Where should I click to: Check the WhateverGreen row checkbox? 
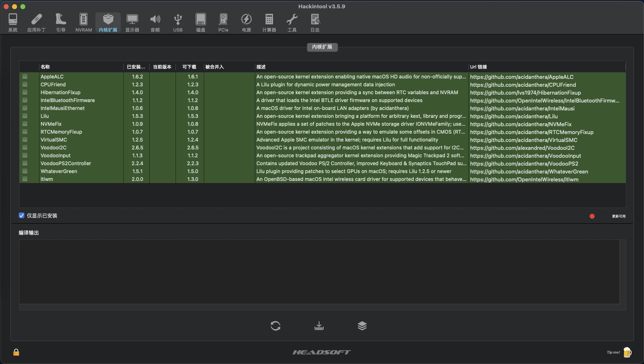coord(25,171)
